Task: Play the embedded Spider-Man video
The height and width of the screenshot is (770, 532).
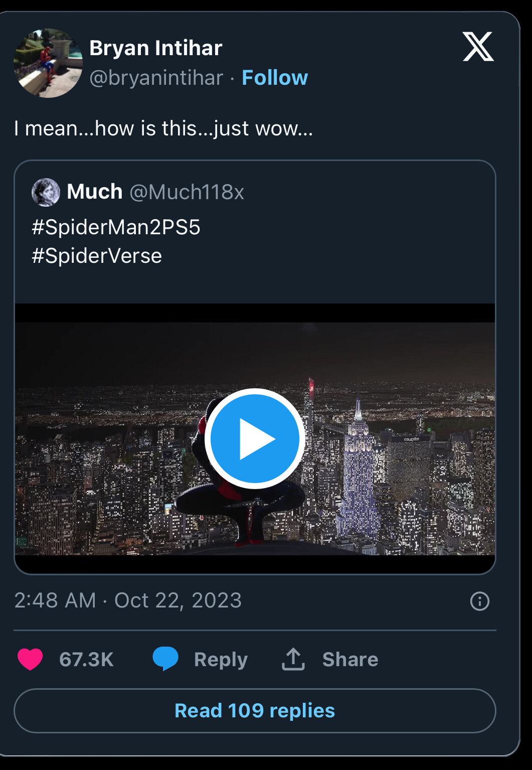Action: click(255, 438)
